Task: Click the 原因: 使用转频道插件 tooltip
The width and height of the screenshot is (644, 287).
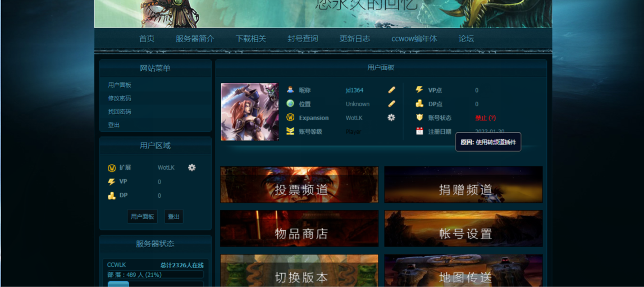Action: (x=488, y=142)
